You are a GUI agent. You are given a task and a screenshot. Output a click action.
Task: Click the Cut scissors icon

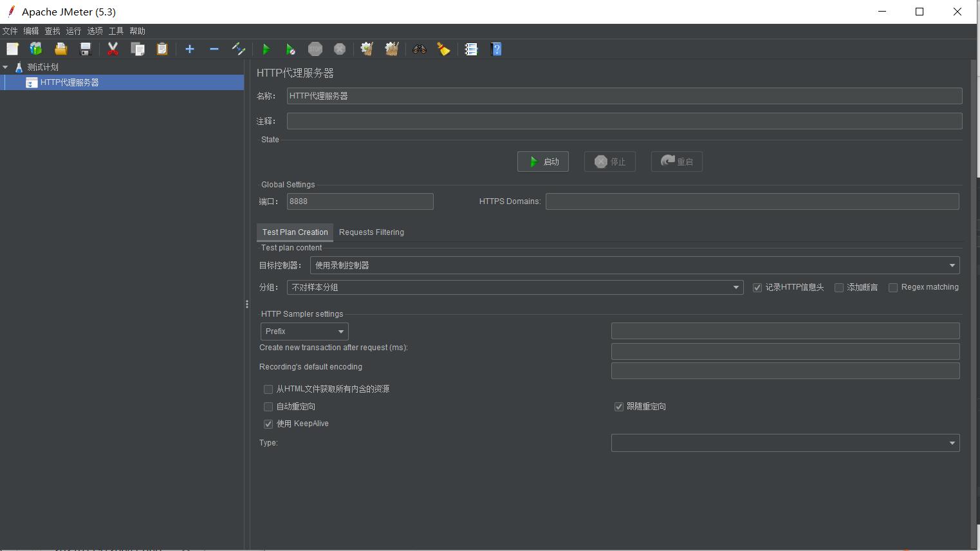tap(113, 49)
